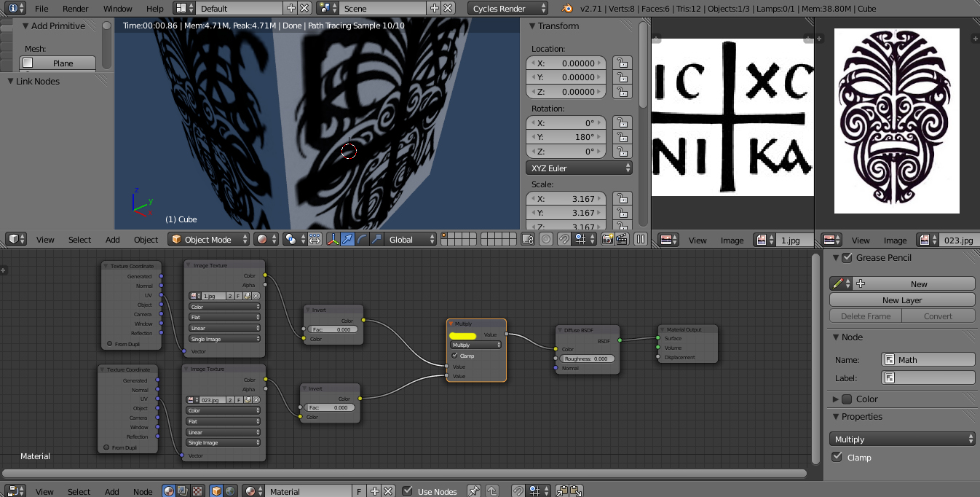Click the copy nodes icon in node header

pyautogui.click(x=562, y=491)
